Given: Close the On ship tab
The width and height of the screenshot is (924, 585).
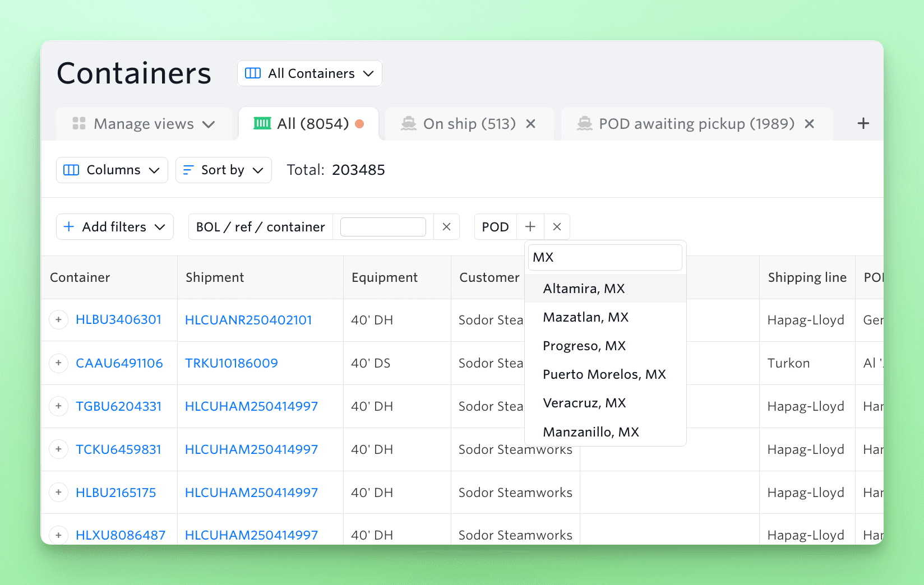Looking at the screenshot, I should (x=530, y=124).
